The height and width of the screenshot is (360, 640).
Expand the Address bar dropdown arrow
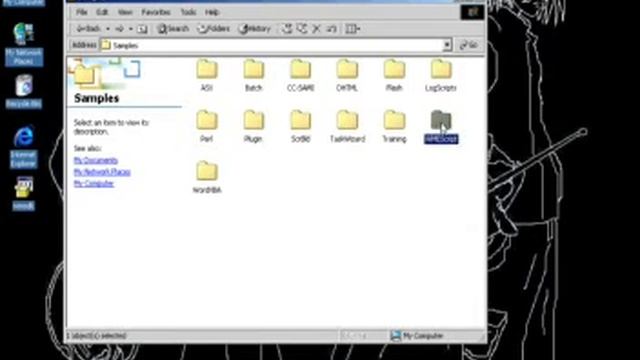pyautogui.click(x=447, y=45)
